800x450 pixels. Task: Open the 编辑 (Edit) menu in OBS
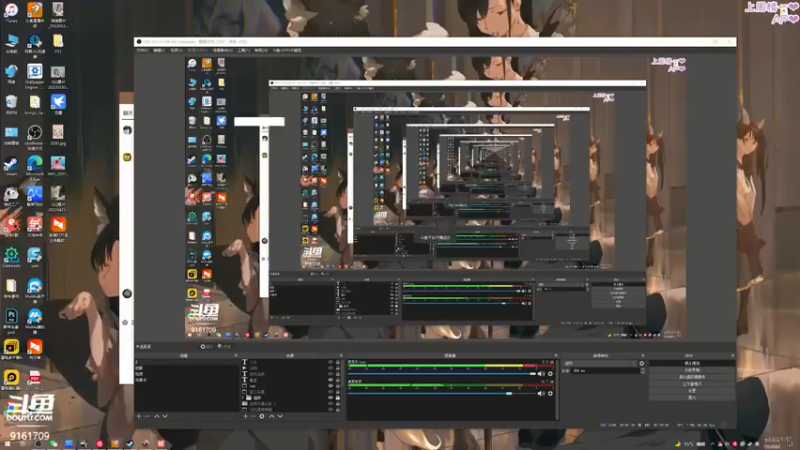tap(159, 51)
